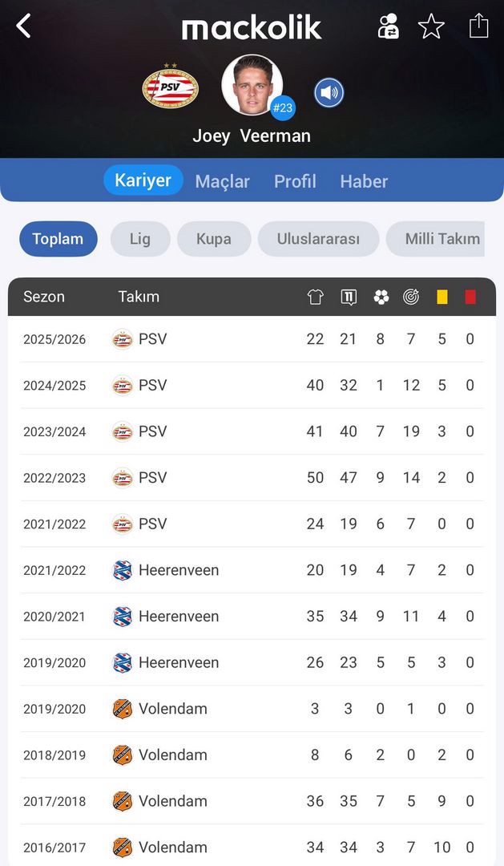Image resolution: width=504 pixels, height=866 pixels.
Task: Add Joey Veerman to favorites with the star
Action: click(x=431, y=26)
